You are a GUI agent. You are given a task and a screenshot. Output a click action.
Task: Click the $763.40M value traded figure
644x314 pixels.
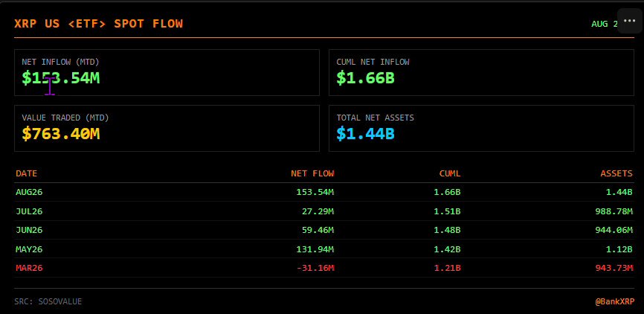[x=61, y=134]
